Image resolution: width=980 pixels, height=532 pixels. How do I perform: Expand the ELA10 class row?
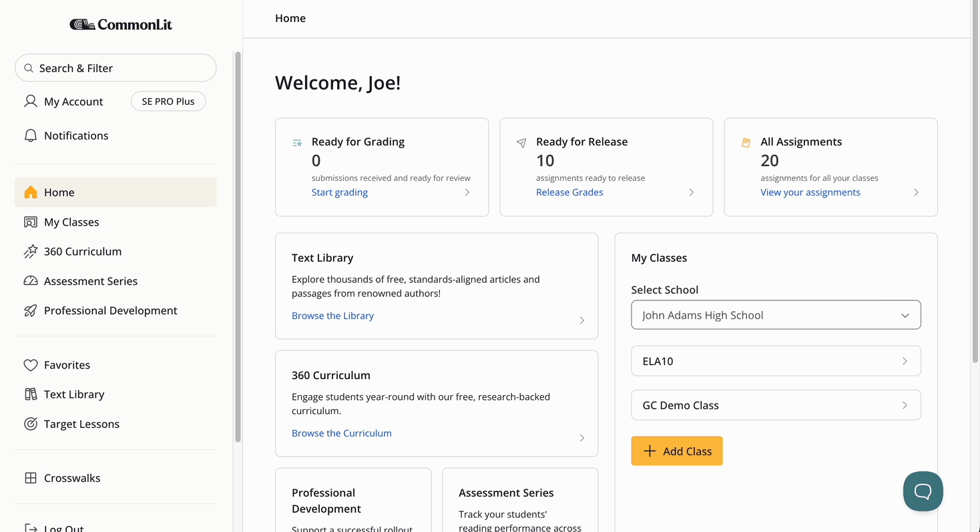[x=776, y=361]
